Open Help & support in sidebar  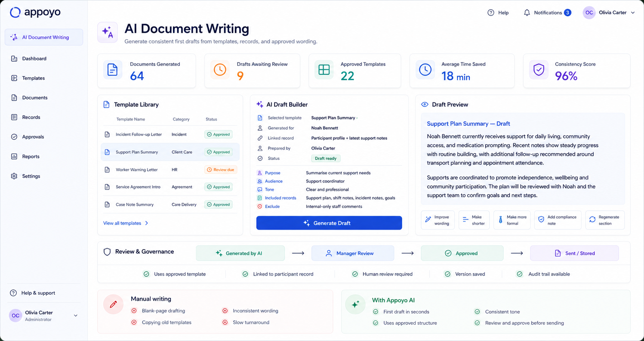(x=38, y=293)
